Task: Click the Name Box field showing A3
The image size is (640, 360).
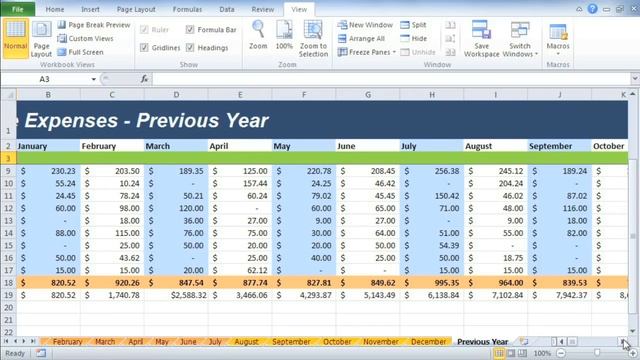Action: coord(45,79)
